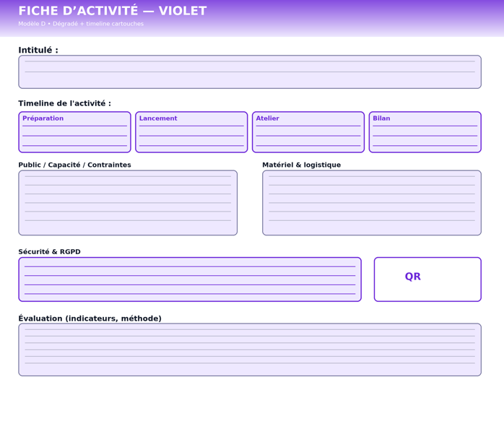Click the "Intitulé :" label
504x426 pixels.
pyautogui.click(x=38, y=51)
